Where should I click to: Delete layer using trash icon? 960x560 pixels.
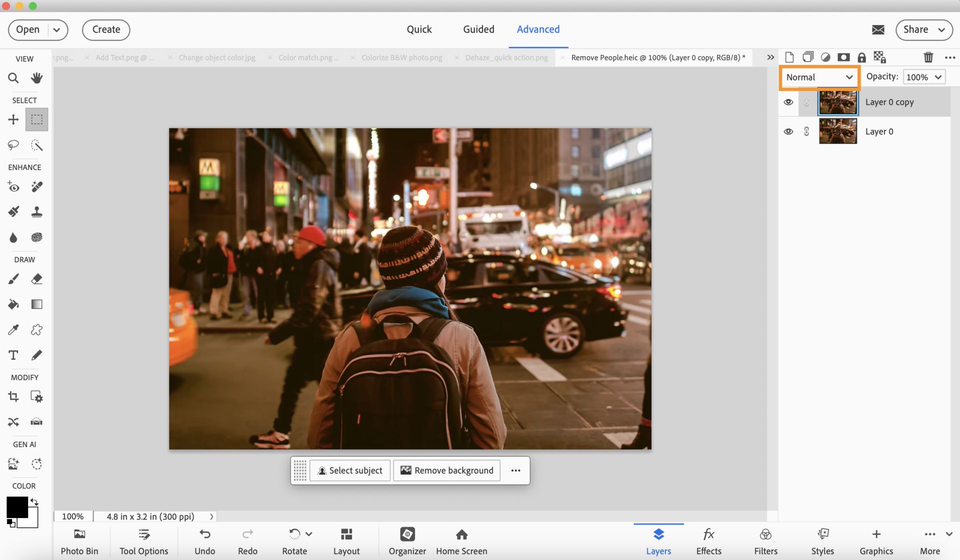[928, 57]
